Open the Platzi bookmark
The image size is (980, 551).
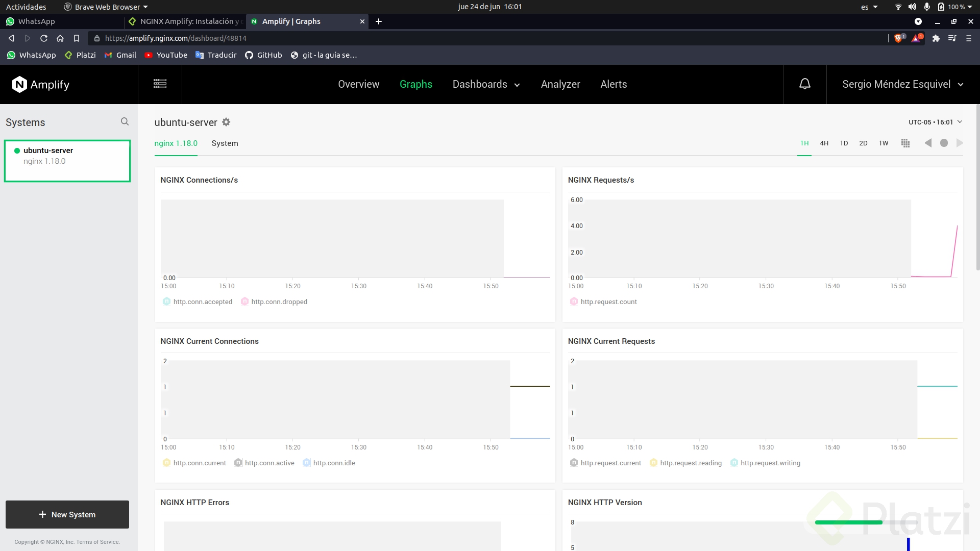(80, 55)
